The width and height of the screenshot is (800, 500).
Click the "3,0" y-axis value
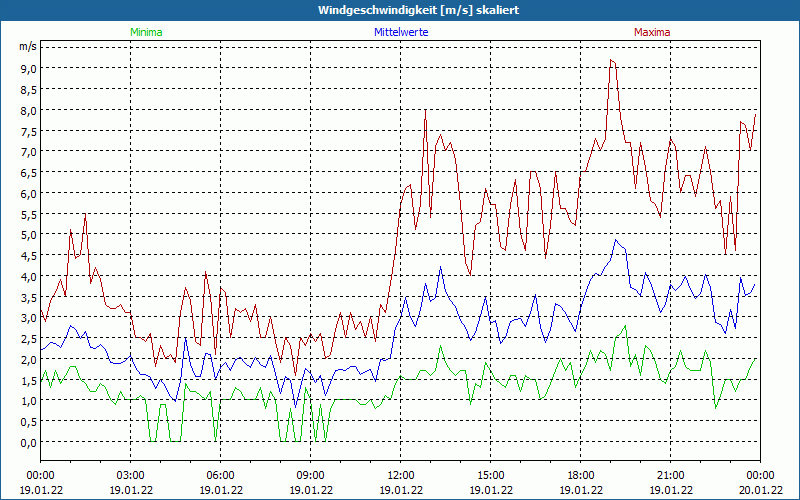(x=29, y=318)
